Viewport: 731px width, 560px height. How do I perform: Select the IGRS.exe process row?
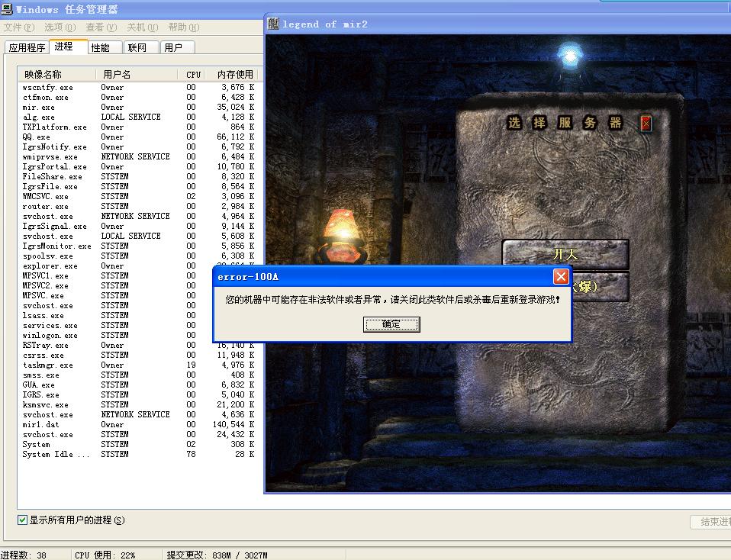(138, 394)
